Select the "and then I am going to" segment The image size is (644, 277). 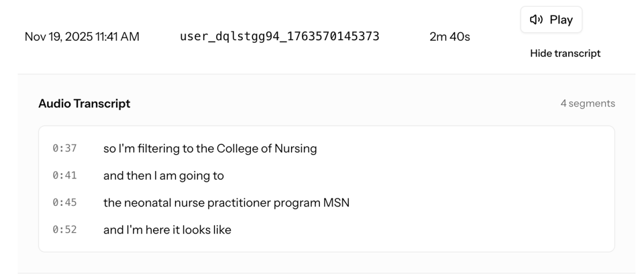point(163,176)
